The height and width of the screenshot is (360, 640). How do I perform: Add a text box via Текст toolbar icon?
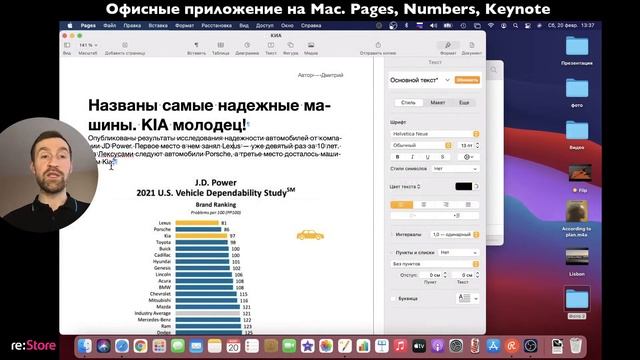tap(271, 45)
